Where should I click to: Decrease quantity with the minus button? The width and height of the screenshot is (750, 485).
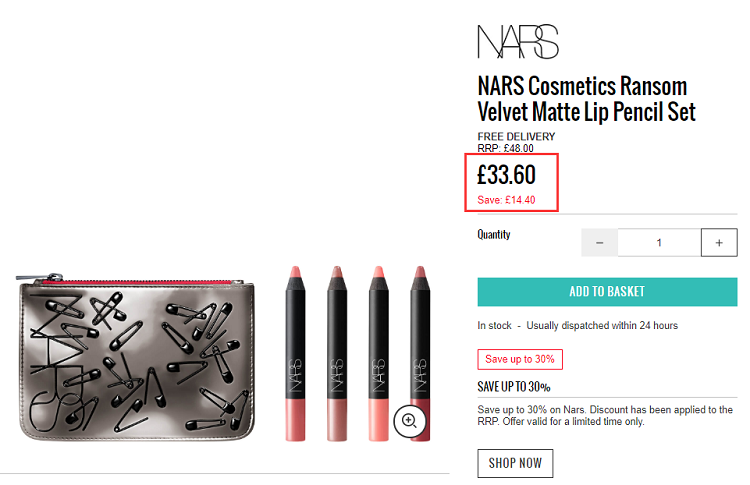tap(599, 242)
